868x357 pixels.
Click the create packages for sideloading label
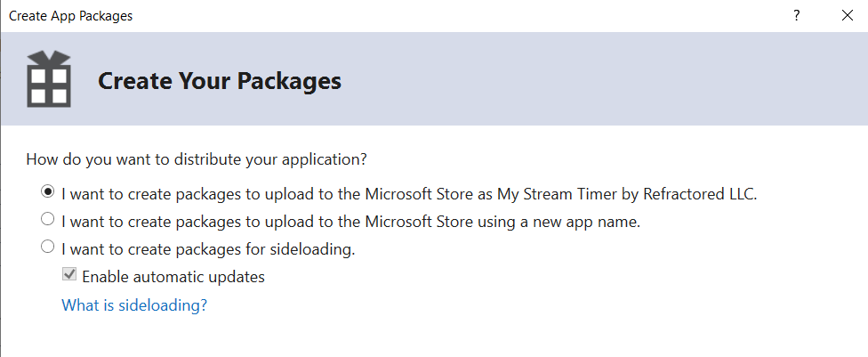tap(208, 249)
